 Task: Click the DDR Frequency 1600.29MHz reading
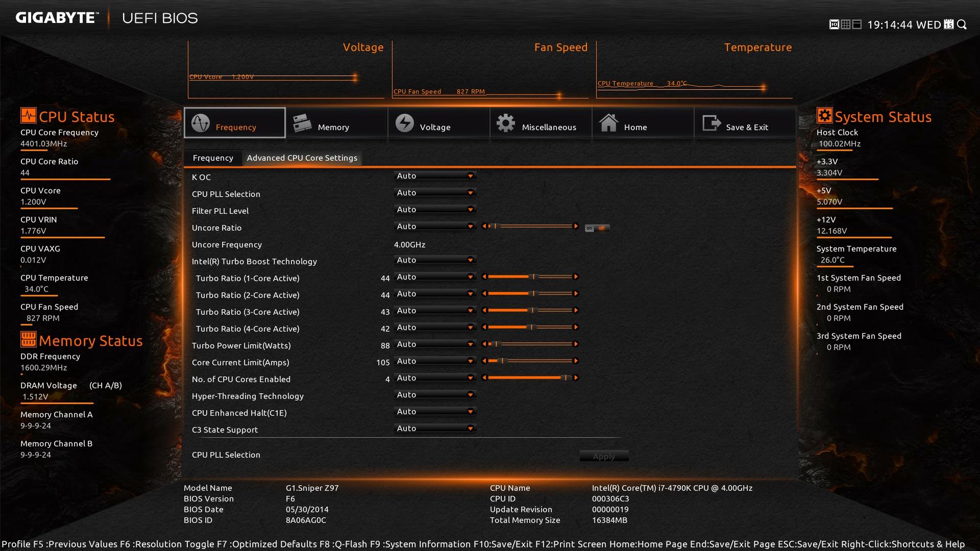click(x=44, y=368)
